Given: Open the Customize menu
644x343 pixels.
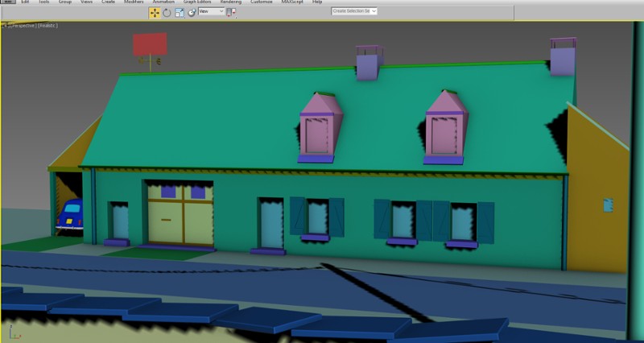Looking at the screenshot, I should [261, 2].
